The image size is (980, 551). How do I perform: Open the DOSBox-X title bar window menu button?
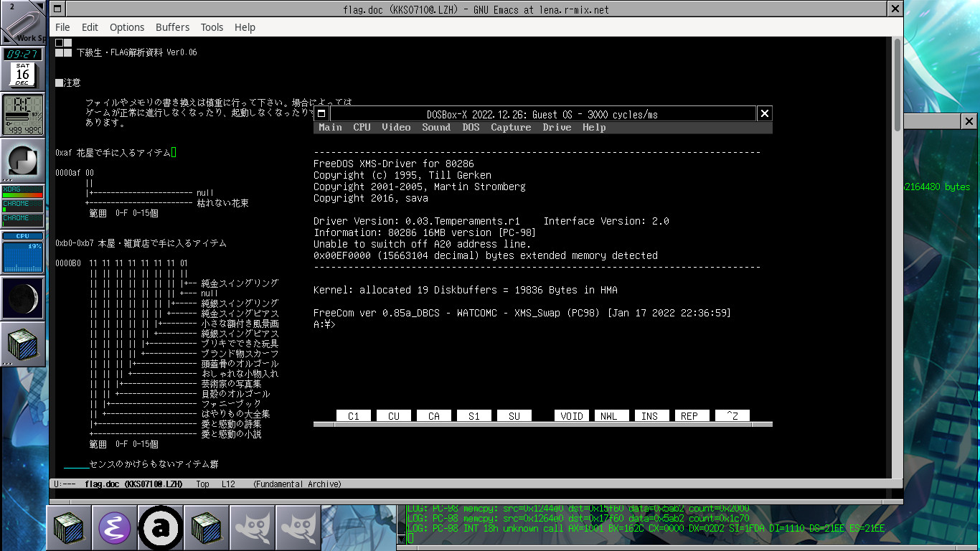(x=321, y=113)
